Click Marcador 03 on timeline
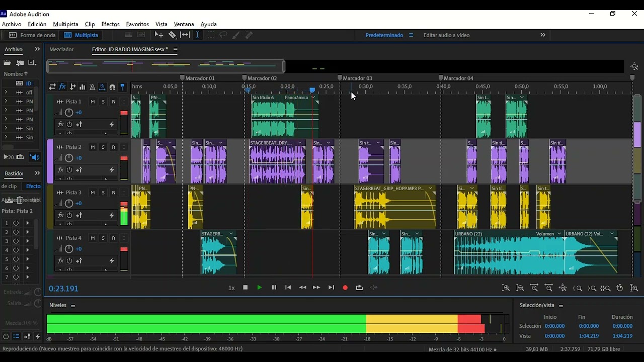This screenshot has height=362, width=644. [x=356, y=78]
